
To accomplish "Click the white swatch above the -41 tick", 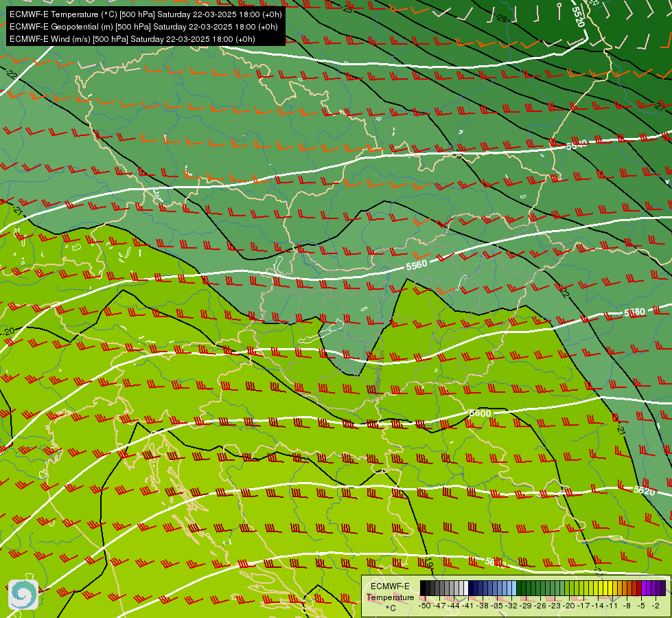I will point(466,588).
